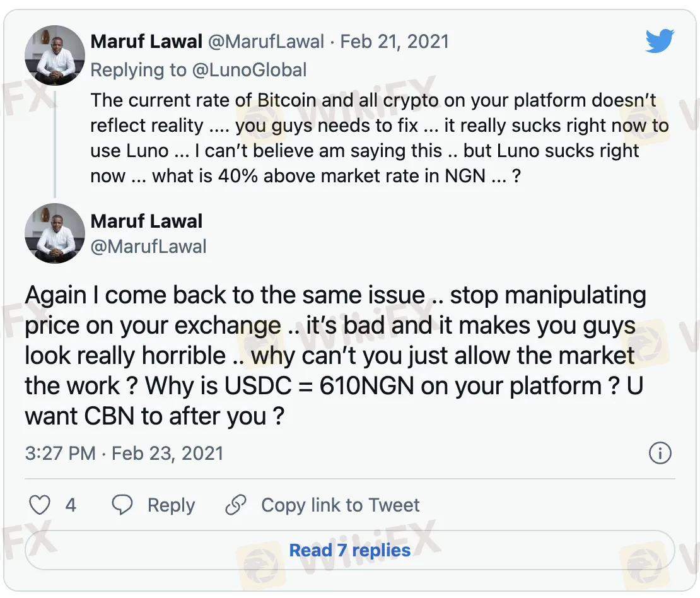Click the tweet text about Bitcoin rate
Screen dimensions: 700x598
pyautogui.click(x=378, y=138)
